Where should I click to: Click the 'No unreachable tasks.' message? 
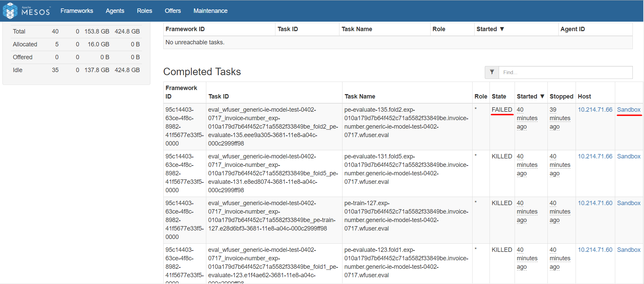195,42
